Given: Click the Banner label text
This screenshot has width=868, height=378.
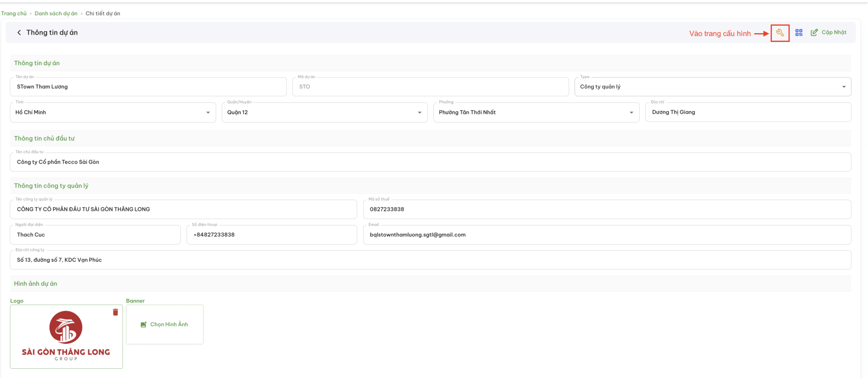Looking at the screenshot, I should pyautogui.click(x=135, y=301).
